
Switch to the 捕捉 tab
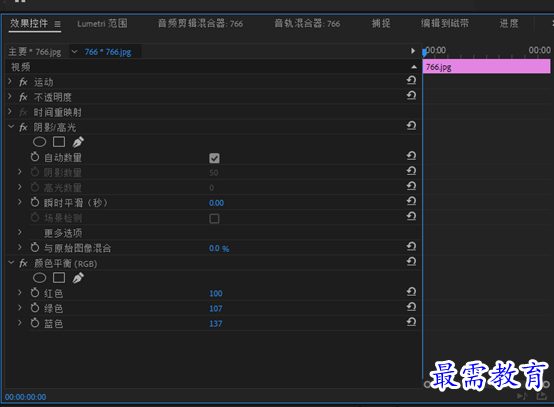[x=381, y=24]
